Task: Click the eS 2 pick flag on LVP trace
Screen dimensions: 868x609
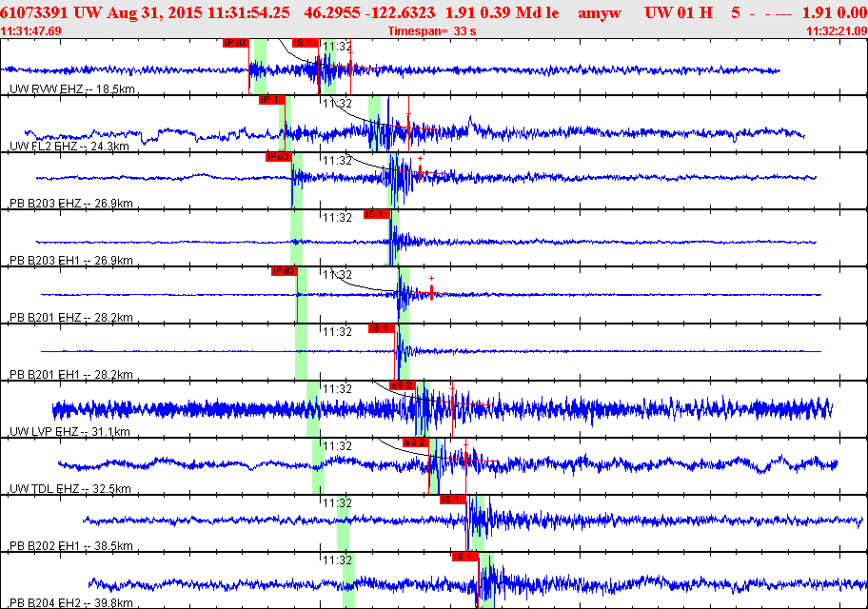Action: click(403, 384)
